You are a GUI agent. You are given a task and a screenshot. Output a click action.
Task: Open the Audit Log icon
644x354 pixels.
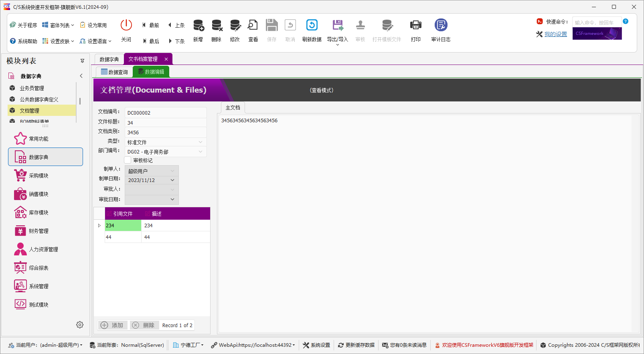pos(441,25)
